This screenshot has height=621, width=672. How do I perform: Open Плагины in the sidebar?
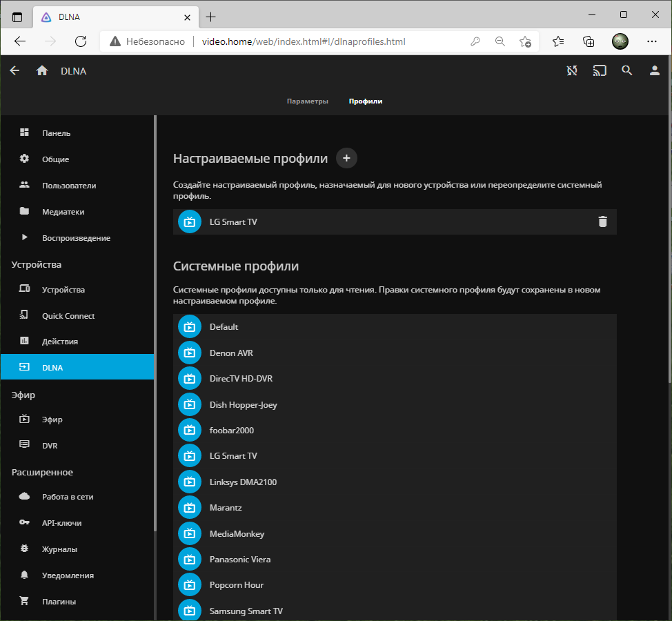coord(77,601)
